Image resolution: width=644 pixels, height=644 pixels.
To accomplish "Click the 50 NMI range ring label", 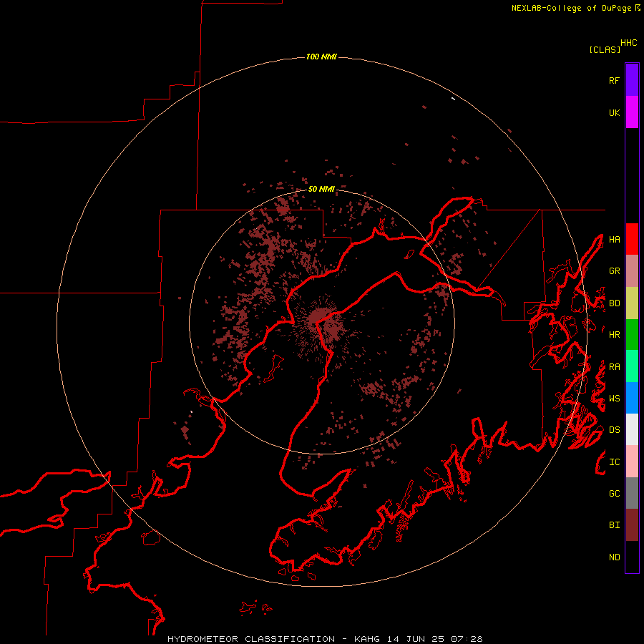I will click(321, 190).
